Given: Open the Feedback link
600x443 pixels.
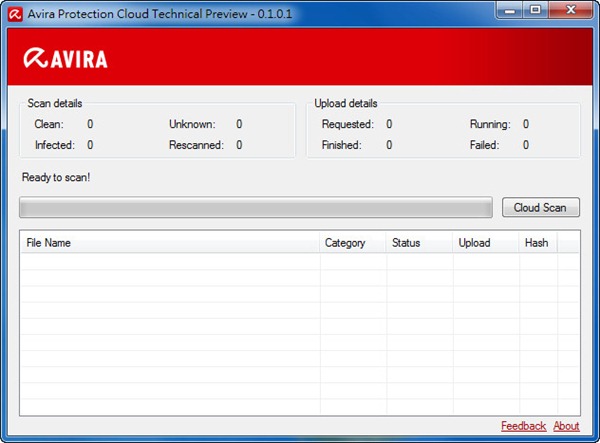Looking at the screenshot, I should [523, 426].
